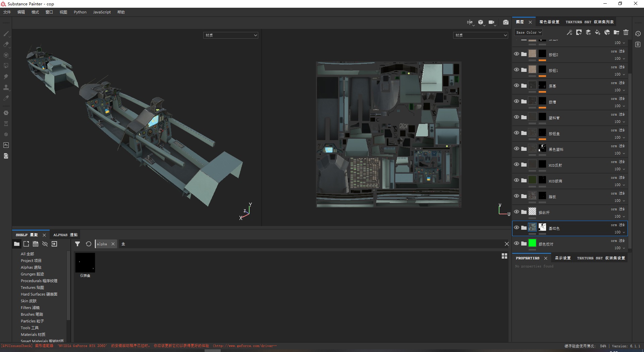Viewport: 644px width, 352px height.
Task: Toggle visibility of HUD玻璃 layer
Action: tap(517, 180)
